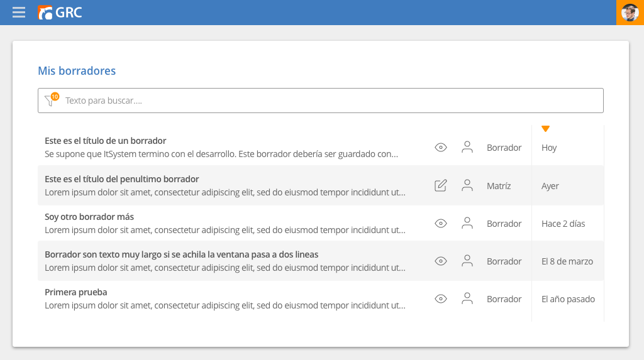
Task: Click user icon for 'Soy otro borrador más'
Action: [x=467, y=223]
